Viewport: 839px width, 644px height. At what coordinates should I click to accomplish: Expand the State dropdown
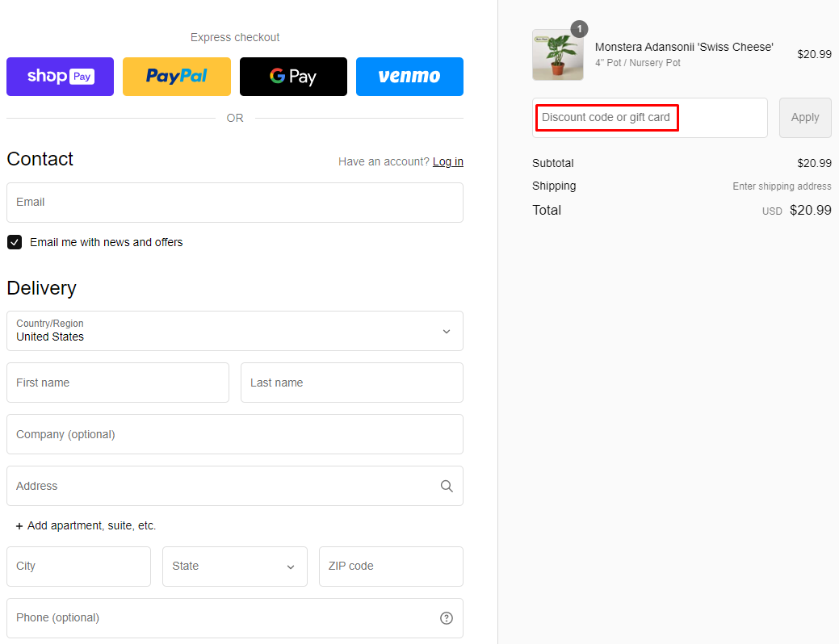tap(234, 567)
